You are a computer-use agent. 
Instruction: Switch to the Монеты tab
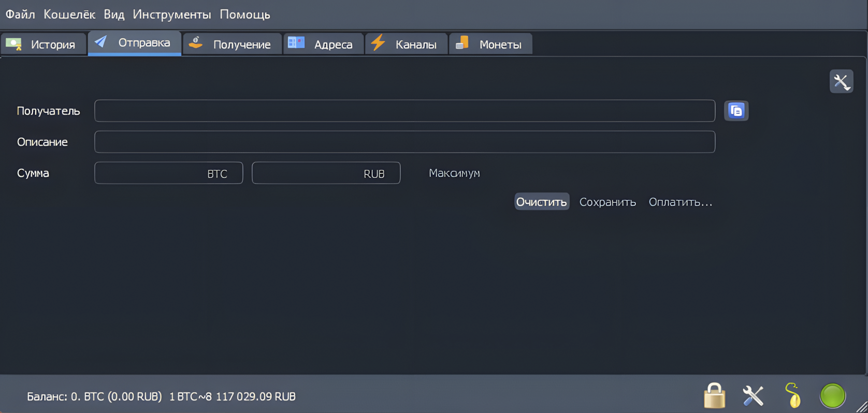pos(490,45)
